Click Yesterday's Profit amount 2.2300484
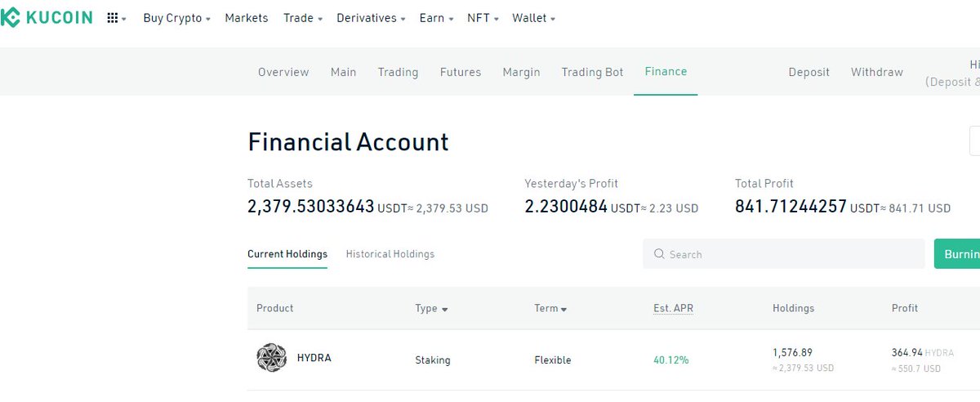The height and width of the screenshot is (402, 980). [x=566, y=207]
